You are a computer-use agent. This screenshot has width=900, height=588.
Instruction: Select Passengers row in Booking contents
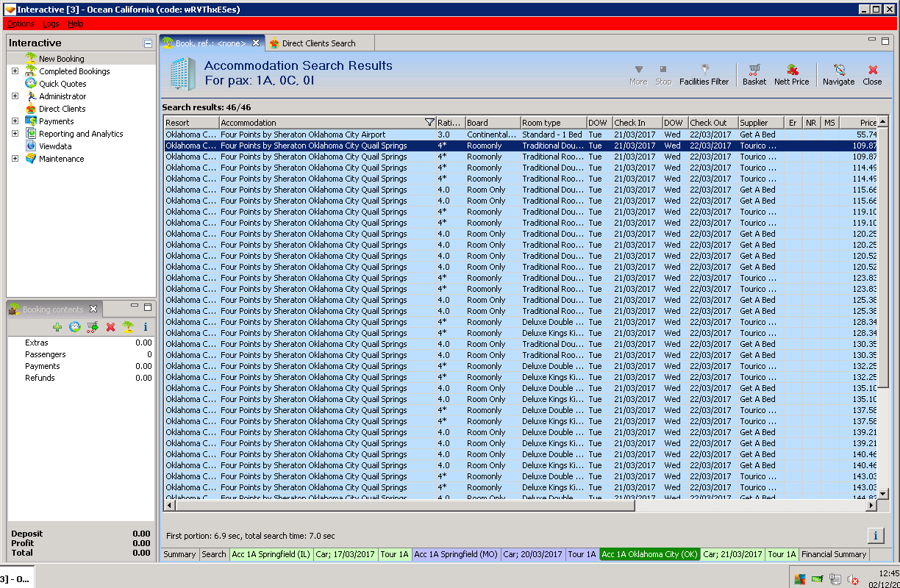pos(81,354)
